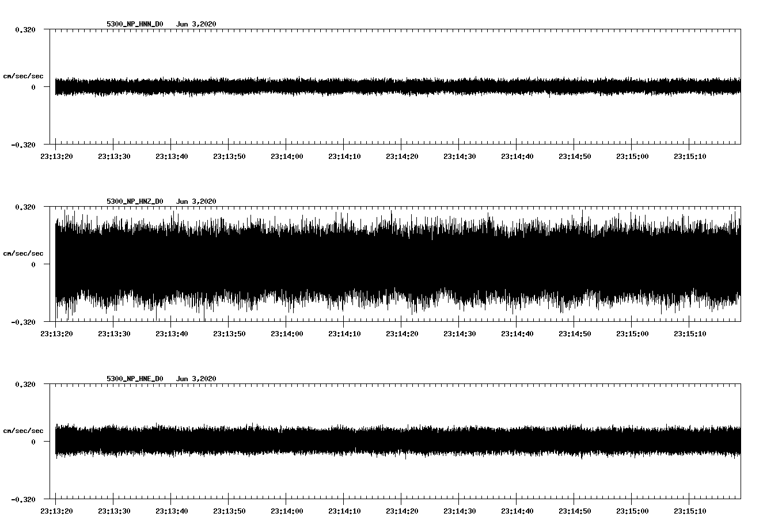
Task: Click the 23:14:40 time label under HNN plot
Action: (x=517, y=156)
